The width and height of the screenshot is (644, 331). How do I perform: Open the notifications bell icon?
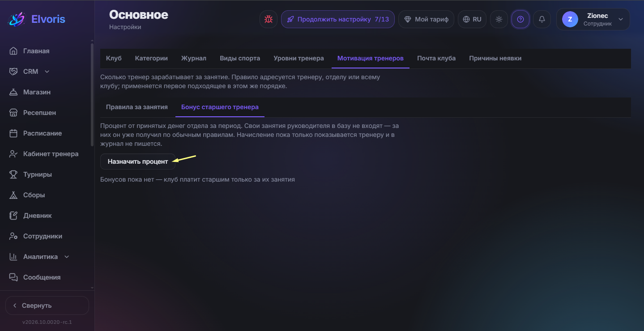pos(542,19)
